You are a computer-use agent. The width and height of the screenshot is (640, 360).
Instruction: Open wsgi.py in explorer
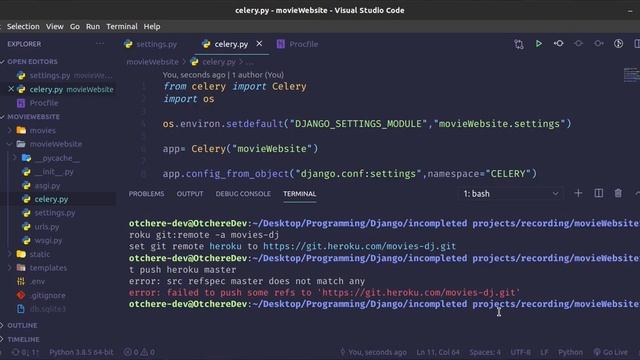click(x=48, y=240)
